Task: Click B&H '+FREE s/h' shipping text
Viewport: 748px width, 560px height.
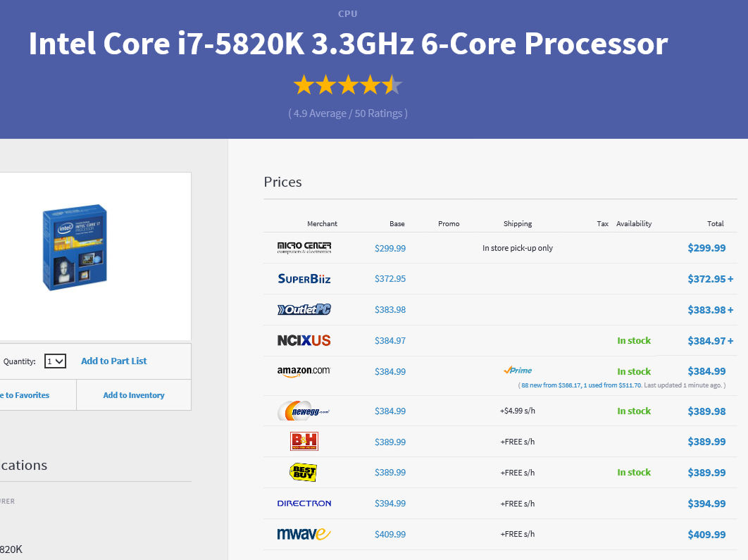Action: (x=518, y=442)
